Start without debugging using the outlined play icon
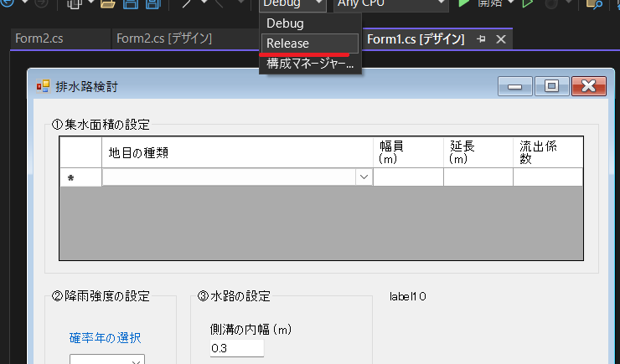Image resolution: width=620 pixels, height=364 pixels. click(528, 4)
